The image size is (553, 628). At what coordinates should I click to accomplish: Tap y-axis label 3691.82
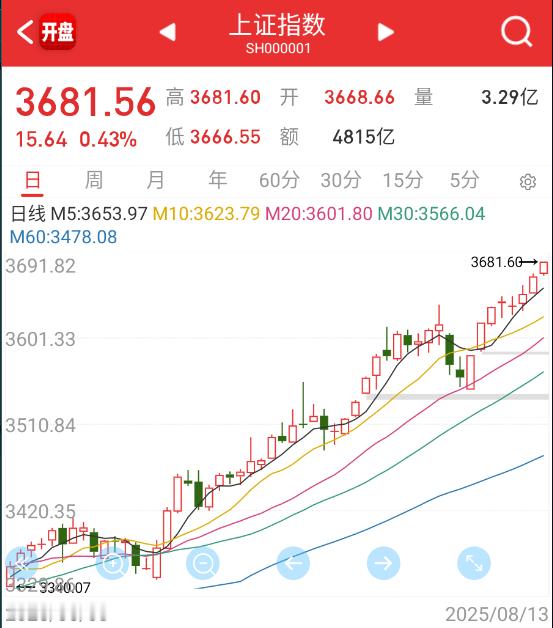40,266
